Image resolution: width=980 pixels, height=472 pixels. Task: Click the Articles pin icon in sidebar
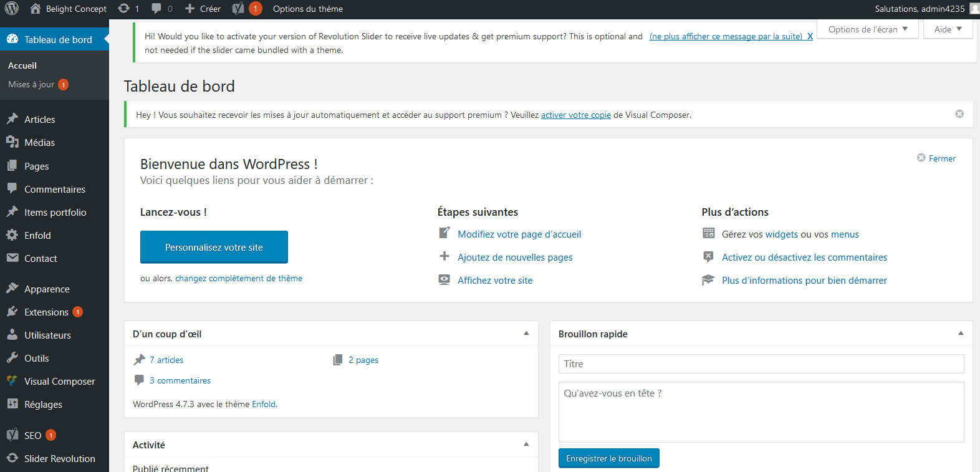tap(12, 118)
